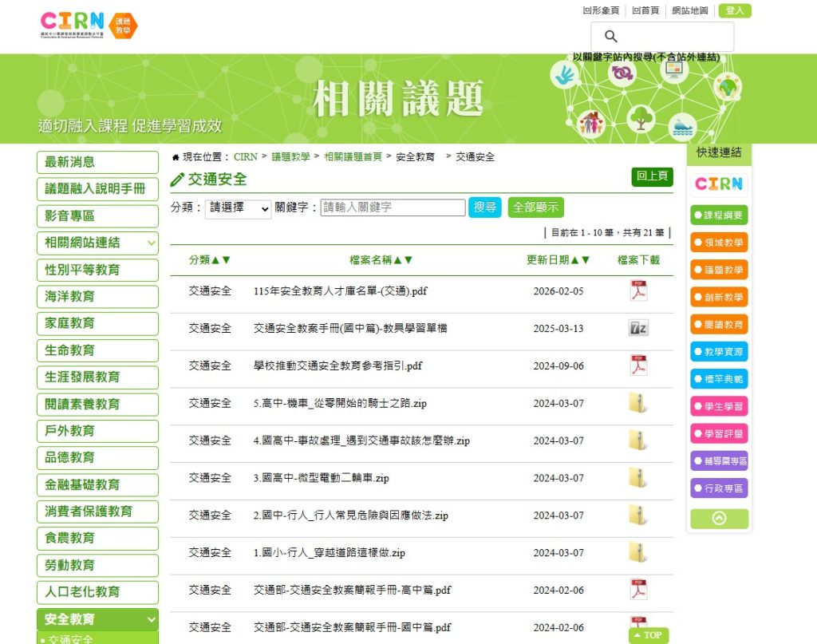Collapse quick links with the up-arrow button
Viewport: 817px width, 644px height.
[x=719, y=518]
